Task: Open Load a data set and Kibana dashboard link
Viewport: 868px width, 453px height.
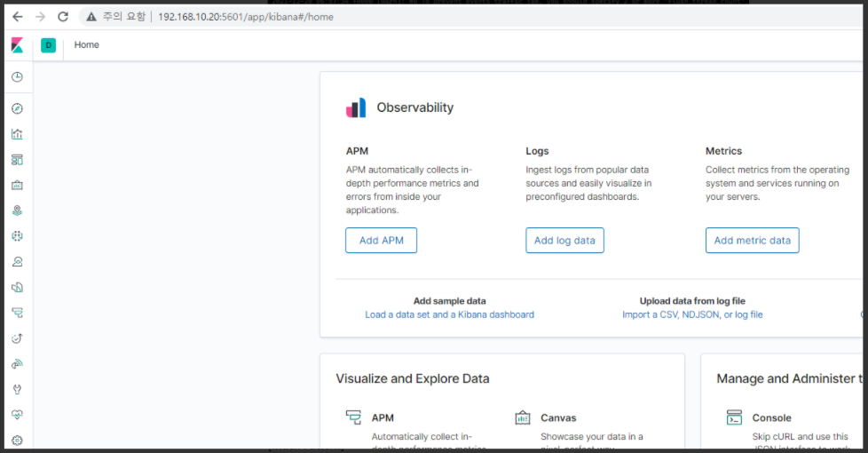Action: click(x=449, y=314)
